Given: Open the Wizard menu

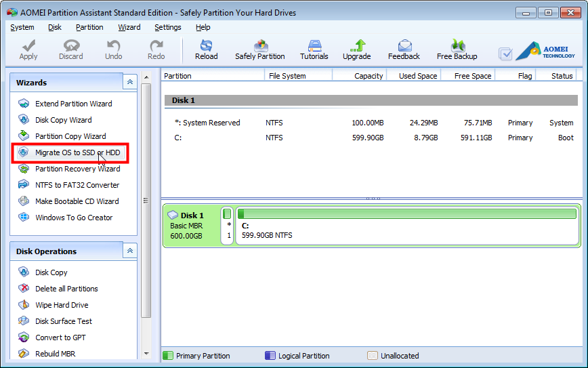Looking at the screenshot, I should (x=129, y=27).
